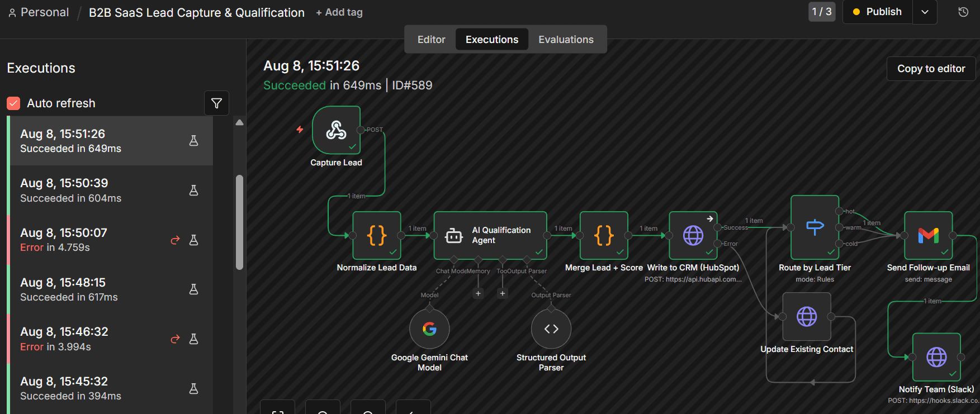
Task: Click retry icon for 15:50:07 execution
Action: (175, 240)
